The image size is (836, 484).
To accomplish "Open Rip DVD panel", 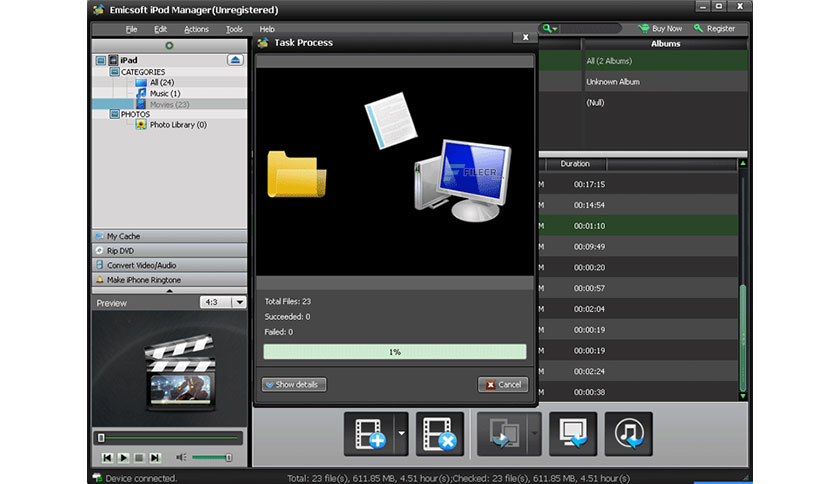I will pos(170,251).
